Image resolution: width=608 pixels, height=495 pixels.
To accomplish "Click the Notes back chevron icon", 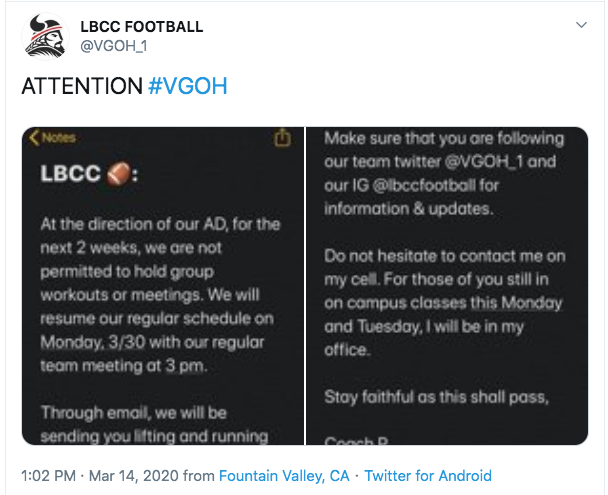I will click(34, 138).
